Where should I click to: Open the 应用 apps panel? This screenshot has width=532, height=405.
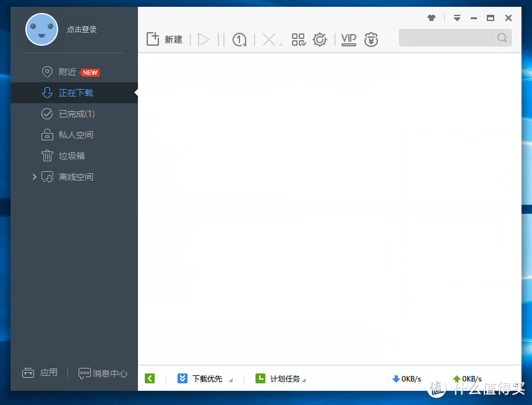point(40,373)
